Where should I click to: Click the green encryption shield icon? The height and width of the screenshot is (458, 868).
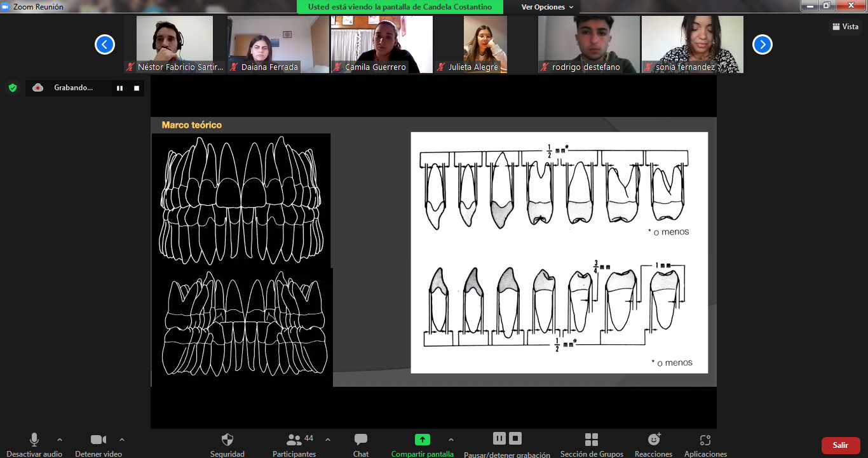[x=13, y=88]
